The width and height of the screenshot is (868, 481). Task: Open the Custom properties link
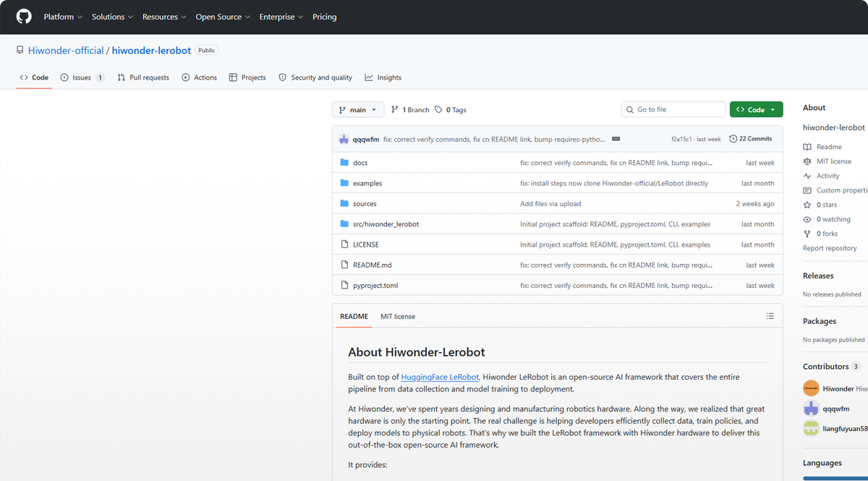835,190
